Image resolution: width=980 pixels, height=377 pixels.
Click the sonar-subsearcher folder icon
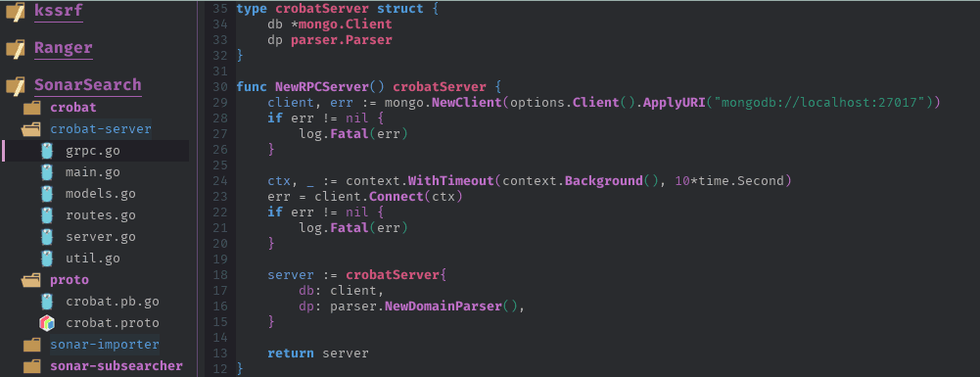coord(32,366)
